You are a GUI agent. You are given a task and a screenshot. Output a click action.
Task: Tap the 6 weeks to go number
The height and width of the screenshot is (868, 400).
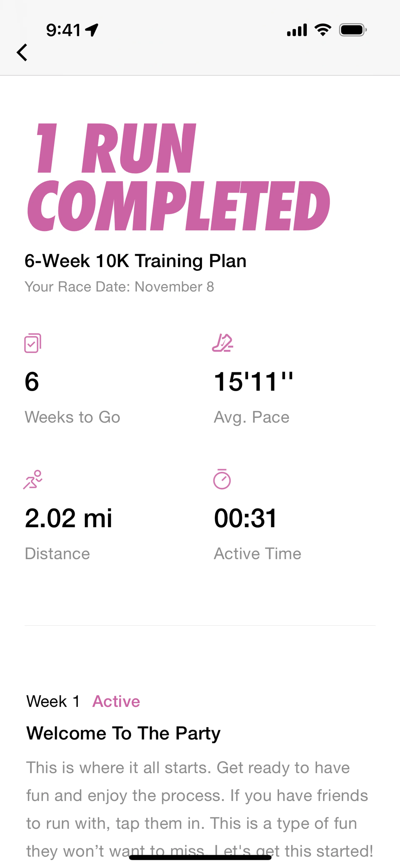click(x=32, y=382)
